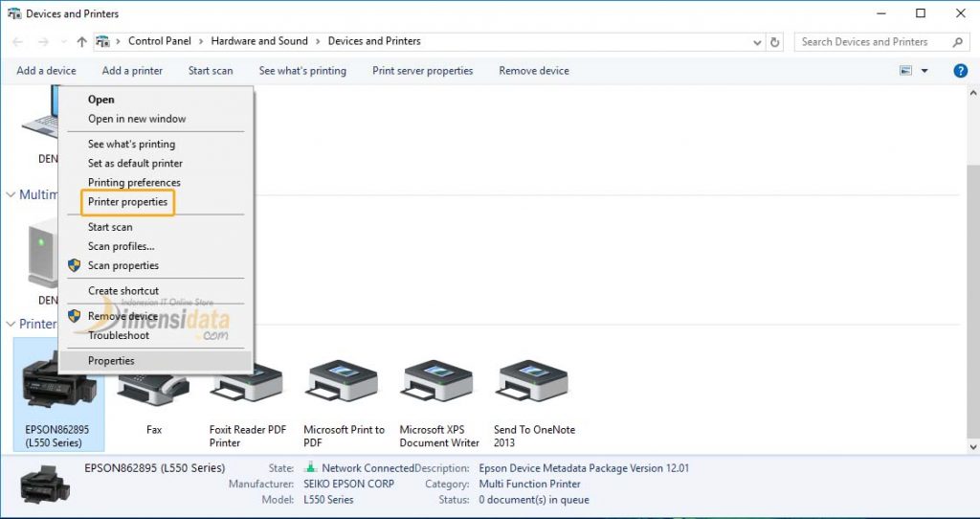Open the Help question mark icon

click(960, 71)
